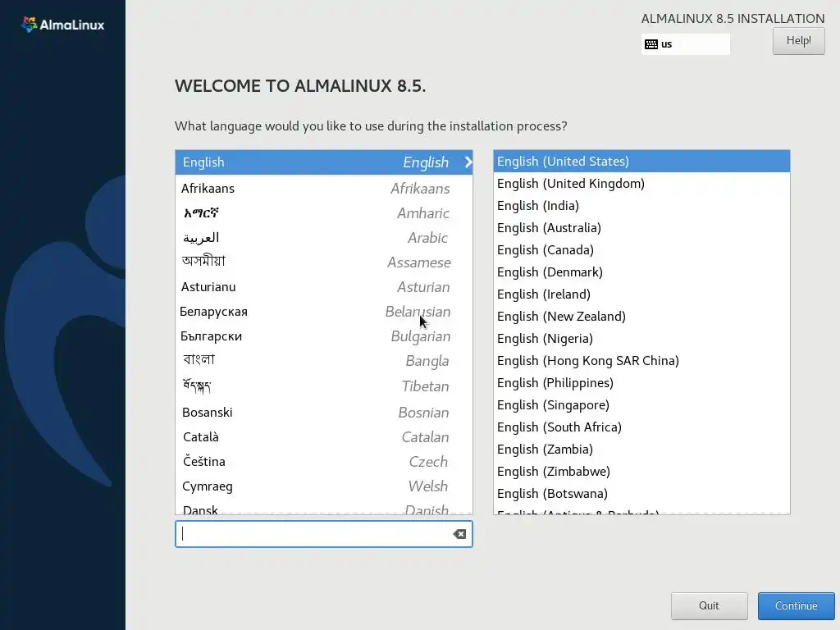This screenshot has height=630, width=840.
Task: Select Afrikaans language row
Action: [323, 189]
